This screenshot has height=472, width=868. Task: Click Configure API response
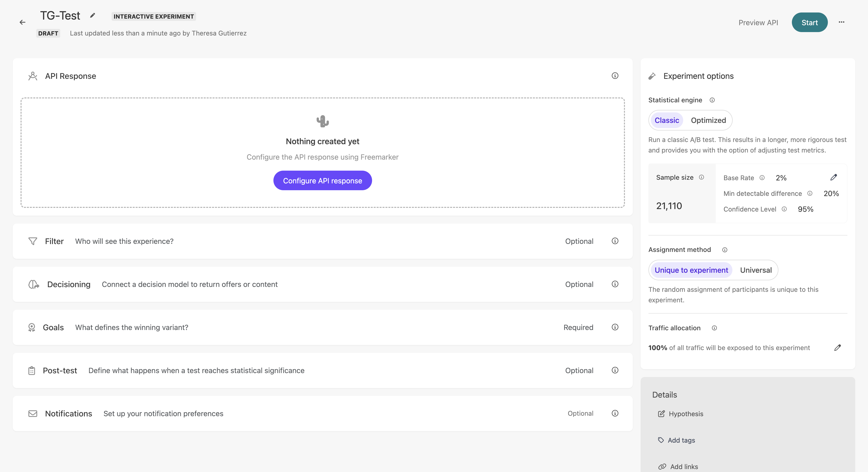322,180
